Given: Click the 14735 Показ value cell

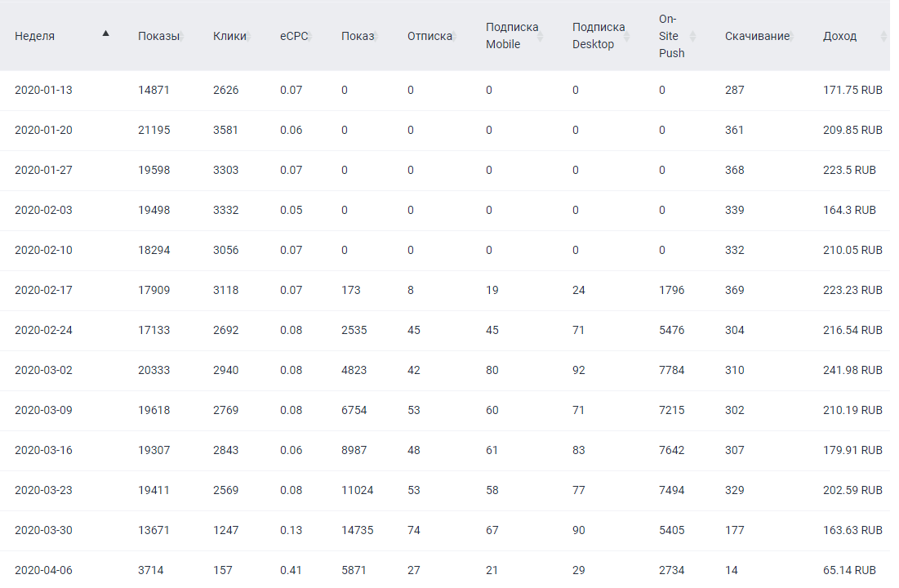Looking at the screenshot, I should 357,530.
